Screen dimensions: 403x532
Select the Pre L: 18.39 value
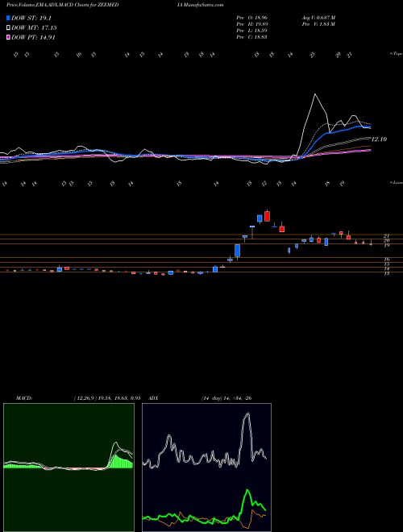252,31
